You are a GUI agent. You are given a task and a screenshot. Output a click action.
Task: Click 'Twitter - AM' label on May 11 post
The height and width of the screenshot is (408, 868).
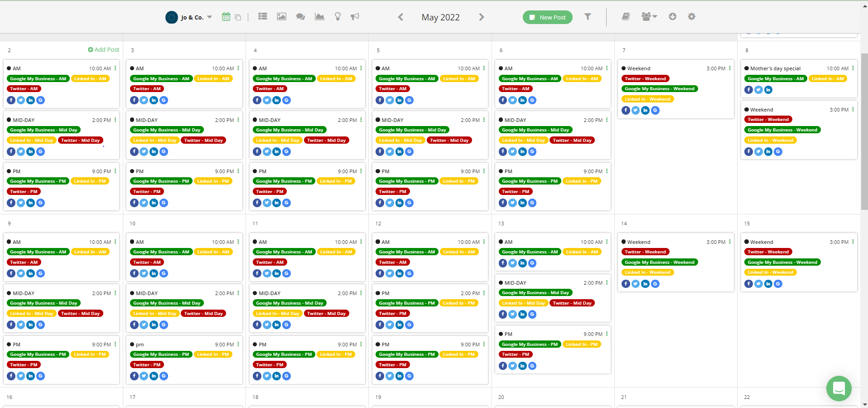tap(270, 262)
